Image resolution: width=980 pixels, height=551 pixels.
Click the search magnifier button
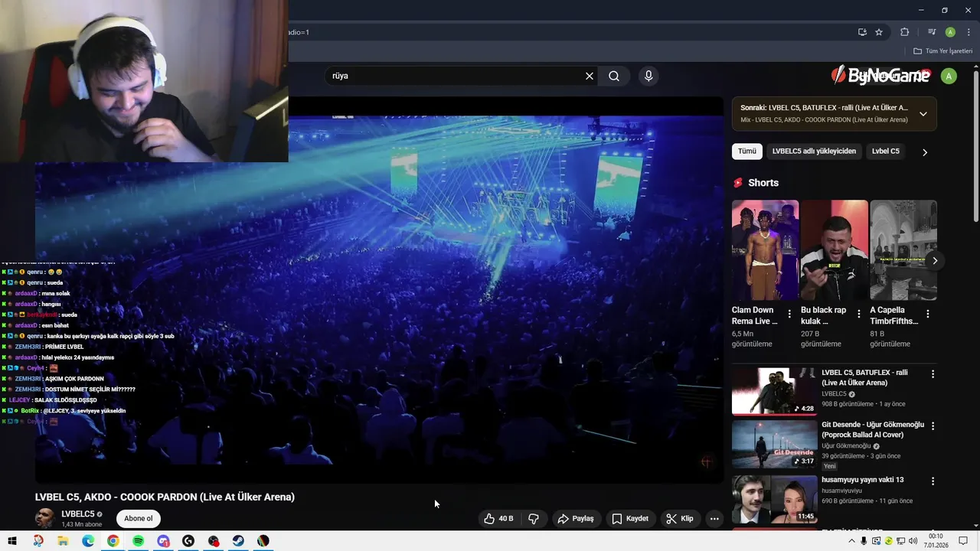(x=614, y=76)
